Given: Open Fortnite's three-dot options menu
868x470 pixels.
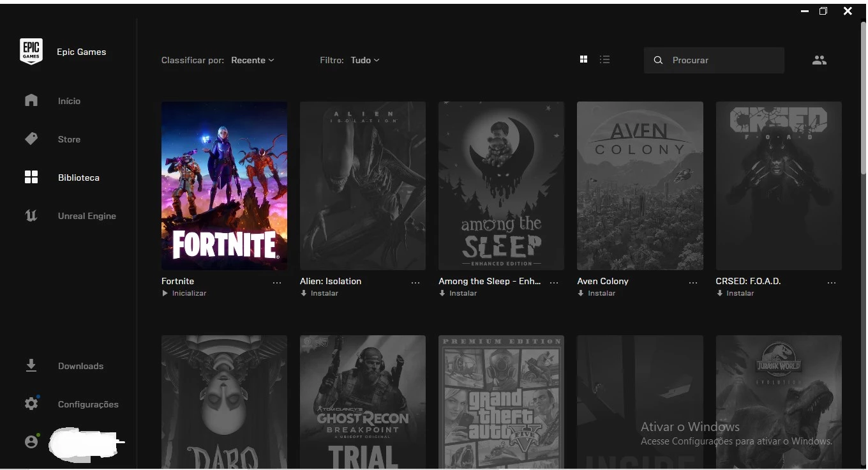Looking at the screenshot, I should [x=277, y=282].
